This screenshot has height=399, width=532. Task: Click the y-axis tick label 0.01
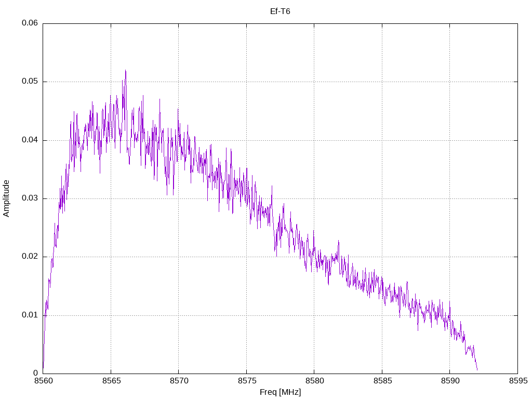point(30,315)
